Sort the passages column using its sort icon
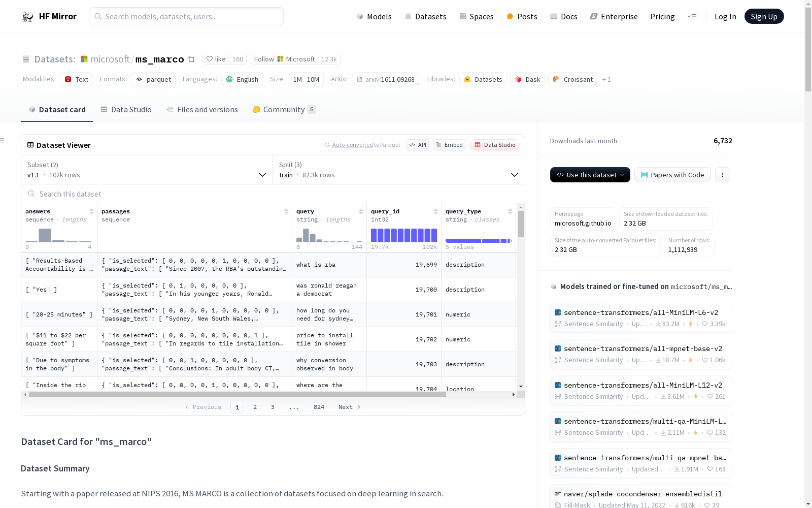Screen dimensions: 812x508 [x=286, y=211]
